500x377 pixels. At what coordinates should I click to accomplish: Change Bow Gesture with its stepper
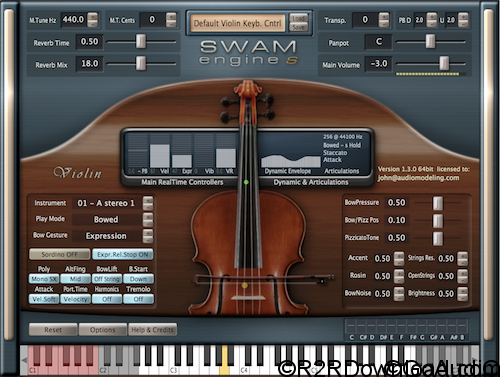click(x=148, y=236)
